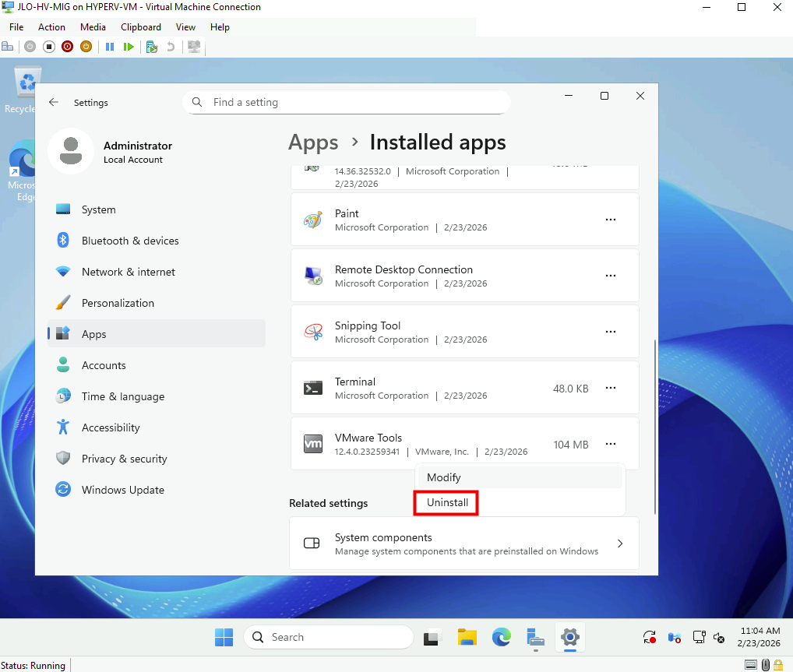The width and height of the screenshot is (793, 672).
Task: Click the orange Save VM state icon
Action: click(86, 47)
